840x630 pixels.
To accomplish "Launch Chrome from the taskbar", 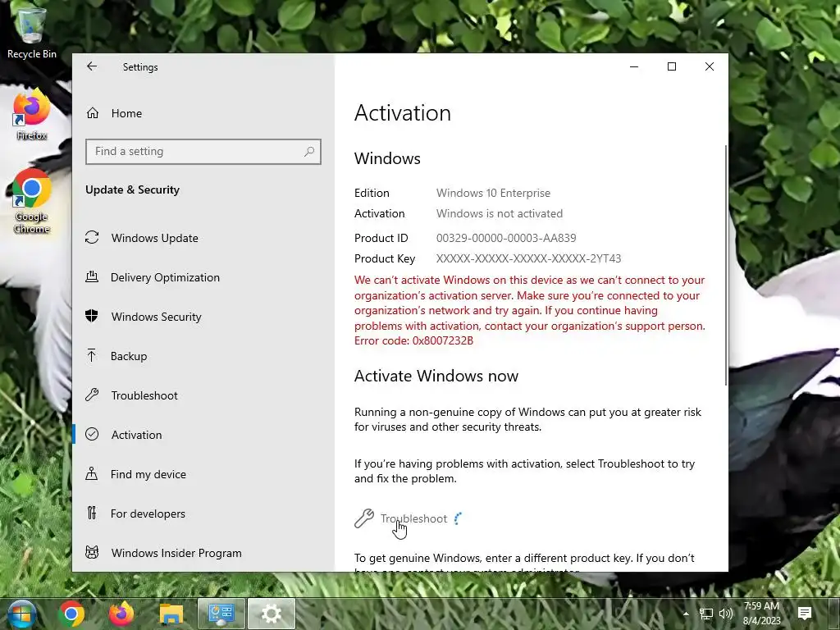I will pyautogui.click(x=71, y=614).
